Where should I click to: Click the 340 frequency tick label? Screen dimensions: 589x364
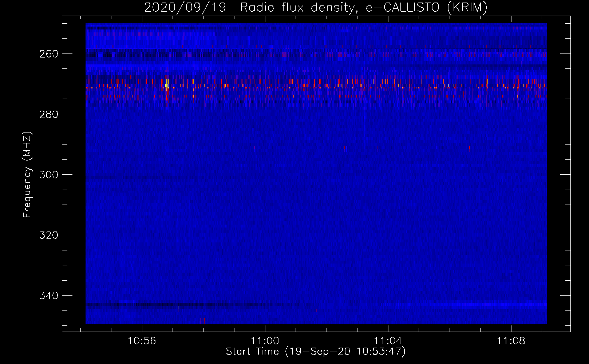(49, 296)
